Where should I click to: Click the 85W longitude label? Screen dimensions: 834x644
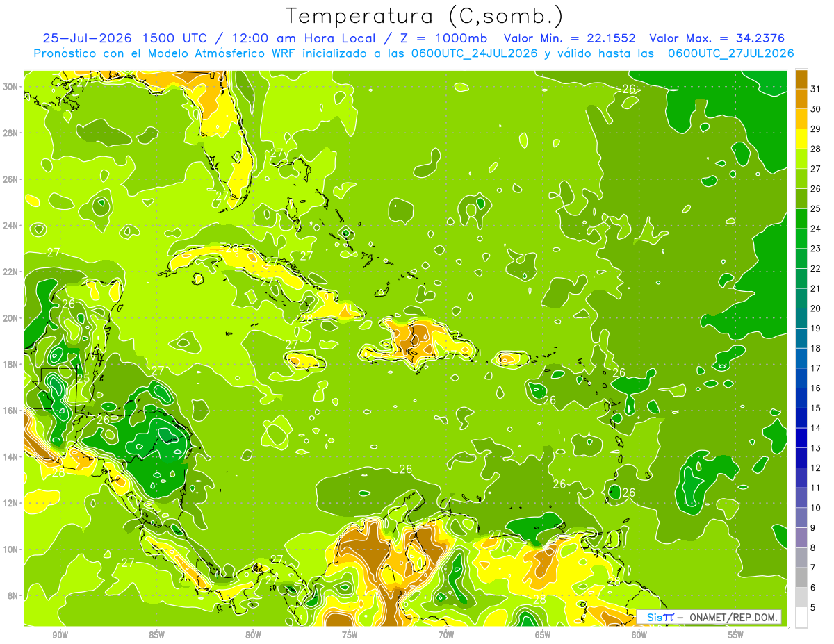[x=156, y=635]
